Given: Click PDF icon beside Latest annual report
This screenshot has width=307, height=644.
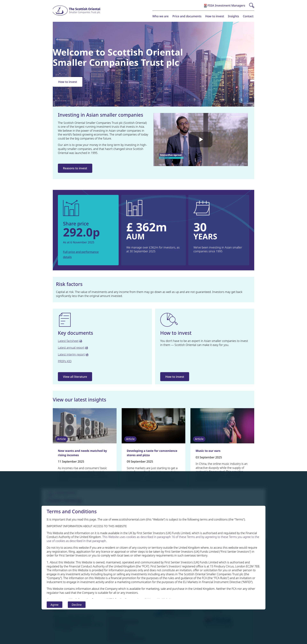Looking at the screenshot, I should [x=87, y=348].
